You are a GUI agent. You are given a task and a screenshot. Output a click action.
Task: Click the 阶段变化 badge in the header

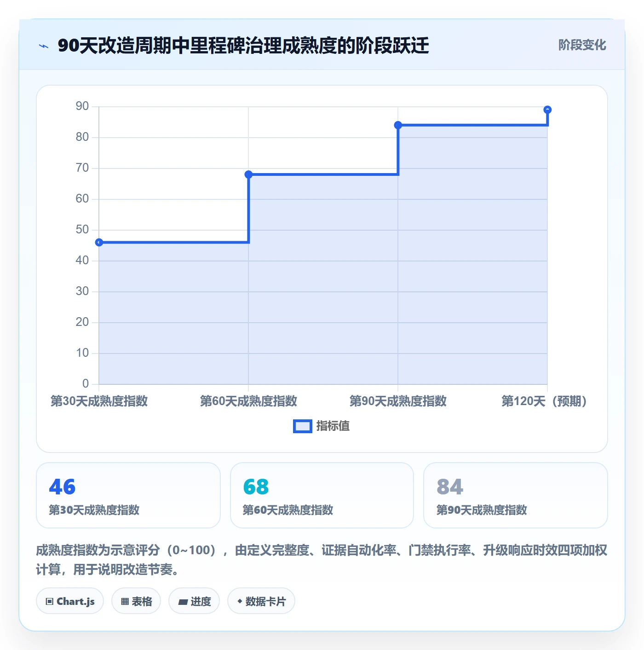point(582,45)
